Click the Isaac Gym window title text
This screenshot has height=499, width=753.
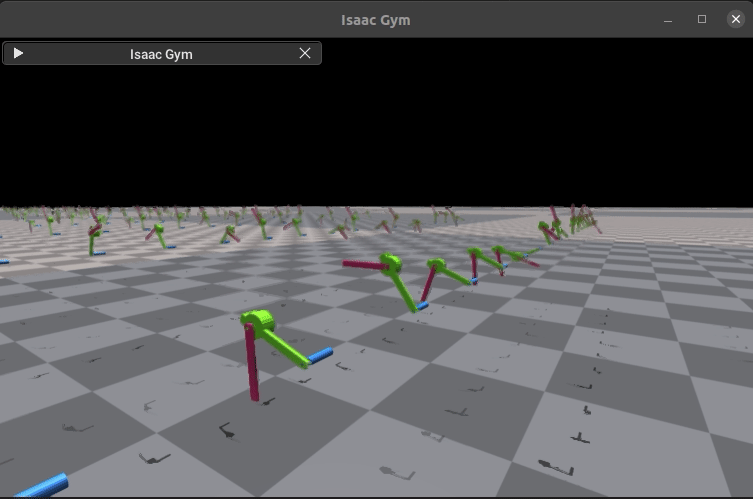(x=376, y=20)
